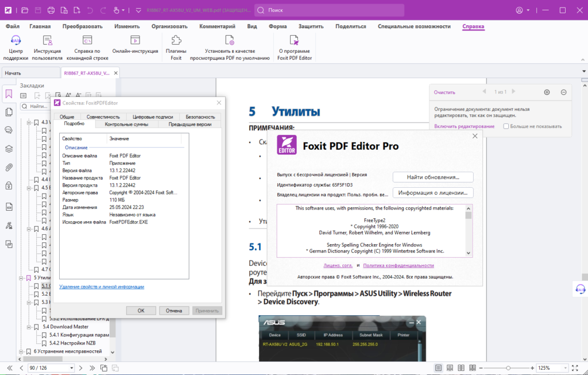
Task: Open command line help (Справка по командной строке)
Action: coord(87,48)
